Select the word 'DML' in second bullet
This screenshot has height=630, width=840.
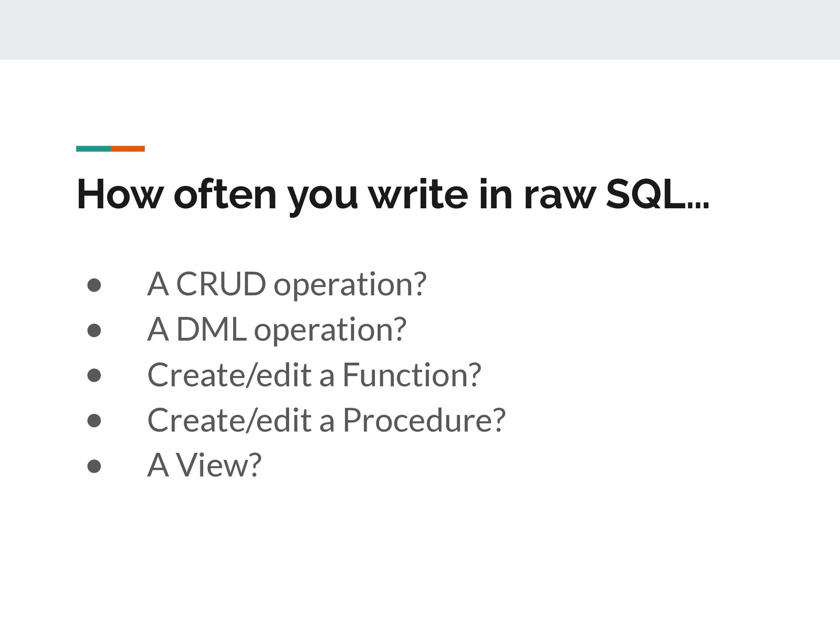pos(211,329)
